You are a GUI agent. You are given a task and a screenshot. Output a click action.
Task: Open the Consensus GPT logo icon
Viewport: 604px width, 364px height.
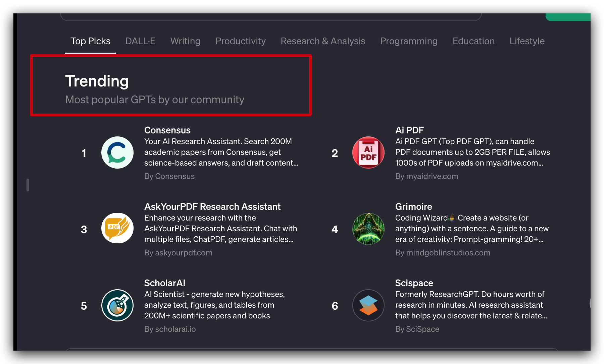click(x=117, y=153)
